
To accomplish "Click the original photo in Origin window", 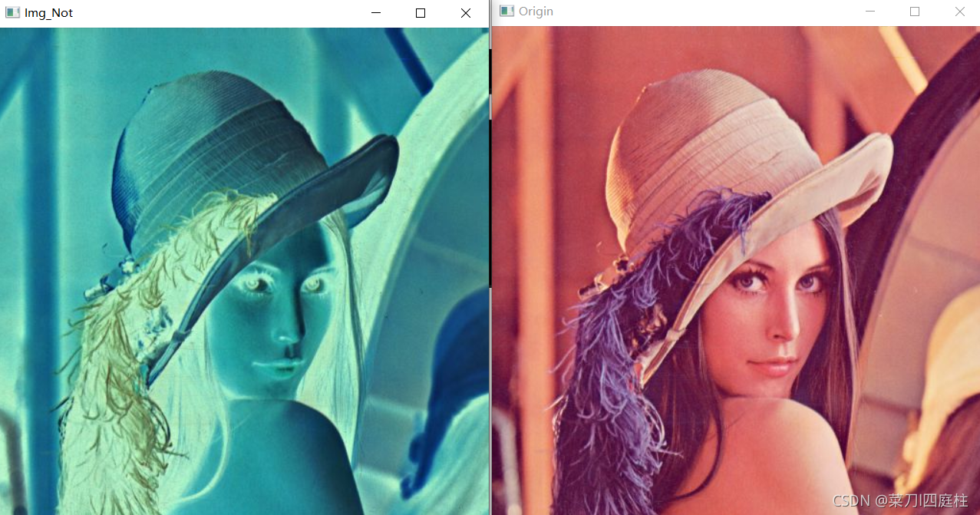I will pos(736,270).
